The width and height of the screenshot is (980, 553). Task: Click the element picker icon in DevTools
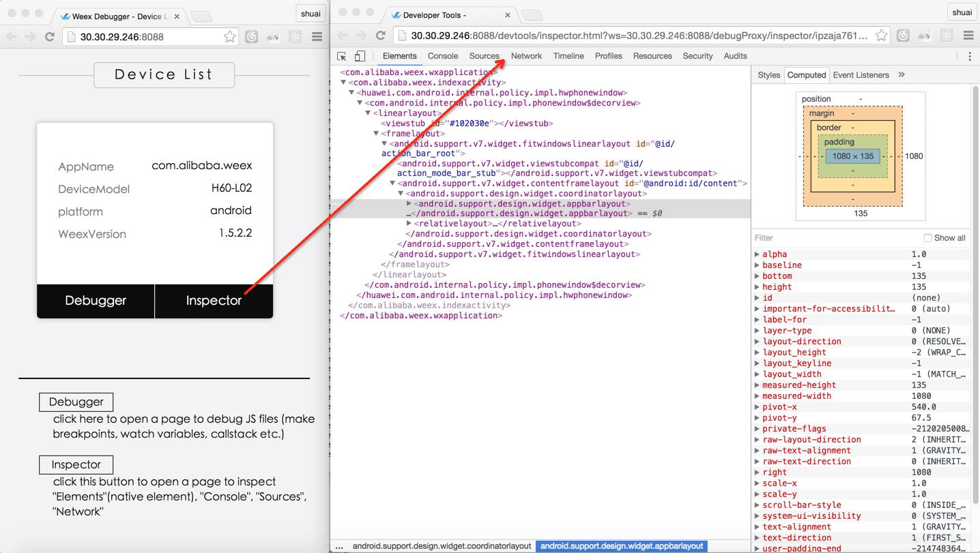pyautogui.click(x=342, y=56)
